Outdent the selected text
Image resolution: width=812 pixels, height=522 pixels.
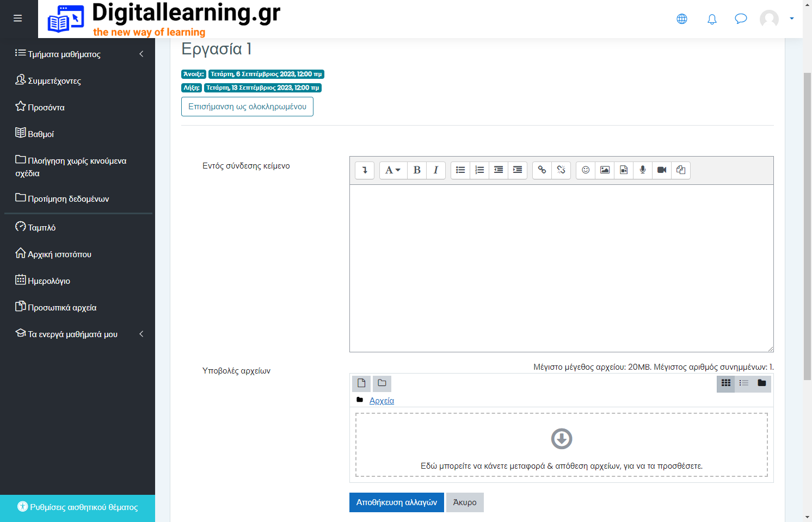[499, 170]
